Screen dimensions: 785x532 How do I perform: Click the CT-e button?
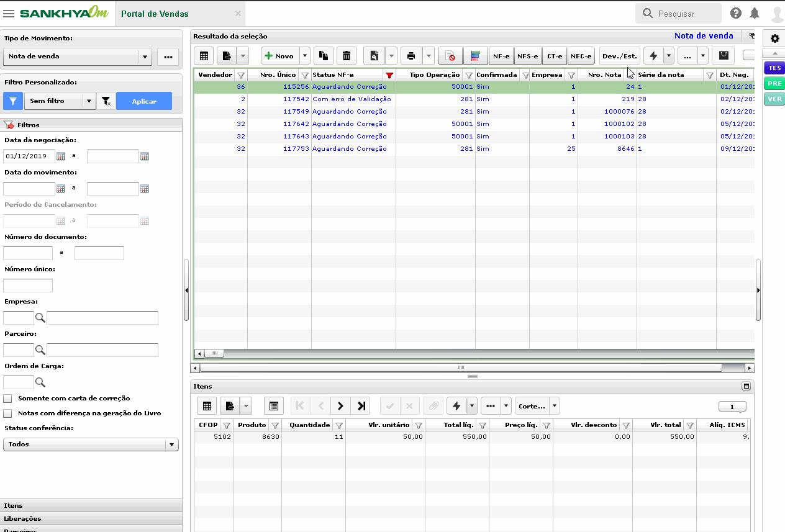tap(555, 56)
